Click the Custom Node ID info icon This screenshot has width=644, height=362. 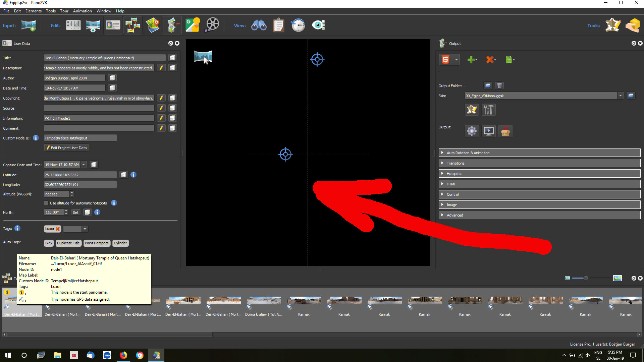click(x=36, y=138)
